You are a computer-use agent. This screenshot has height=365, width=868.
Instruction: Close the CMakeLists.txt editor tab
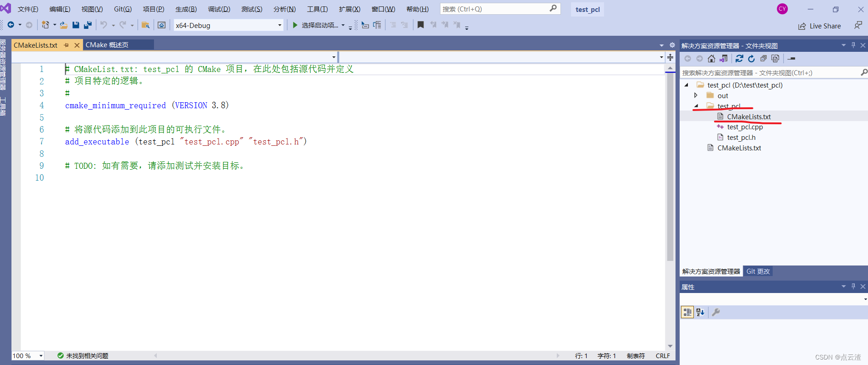(x=77, y=45)
